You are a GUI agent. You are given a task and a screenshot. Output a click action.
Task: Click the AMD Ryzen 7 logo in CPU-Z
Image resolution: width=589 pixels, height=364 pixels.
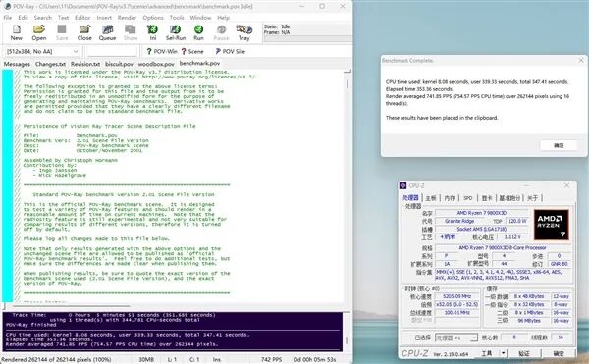click(x=551, y=225)
